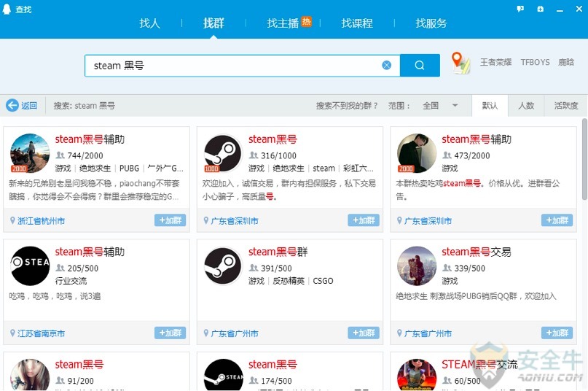Open group title steam黑号 with 174/500

(273, 364)
